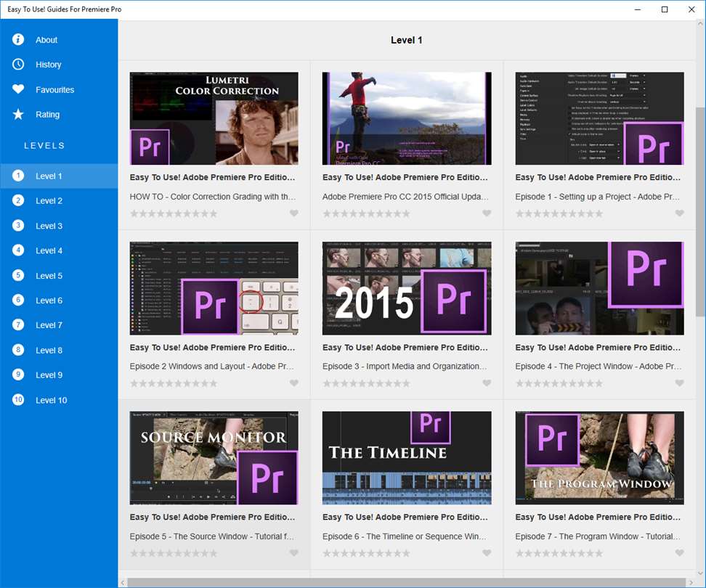Open the About page label
The image size is (706, 588).
pos(46,40)
